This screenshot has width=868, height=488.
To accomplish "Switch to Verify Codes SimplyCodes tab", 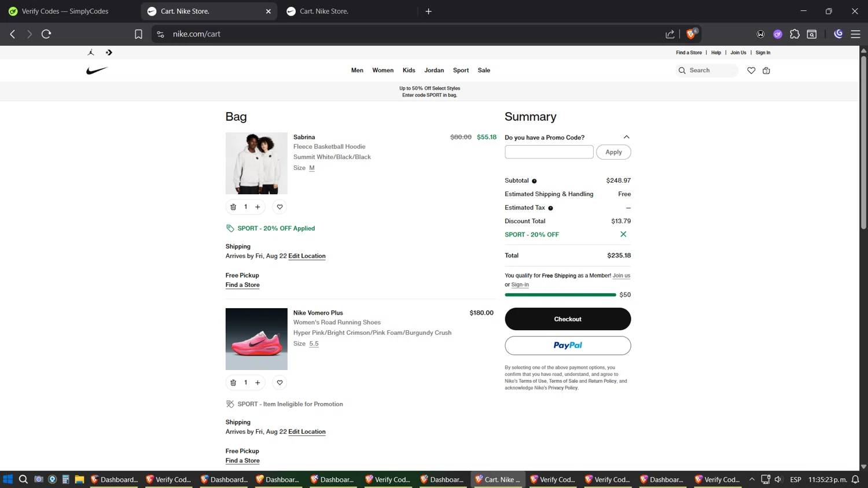I will pyautogui.click(x=65, y=11).
